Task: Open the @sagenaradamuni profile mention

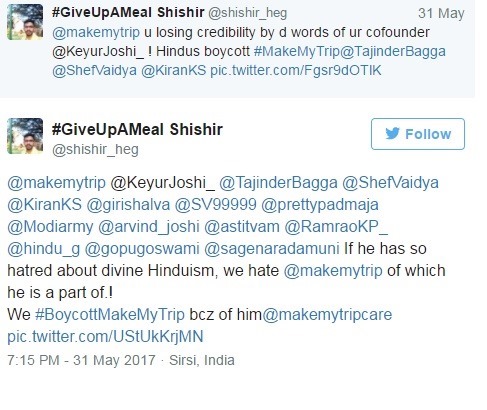Action: click(x=272, y=249)
